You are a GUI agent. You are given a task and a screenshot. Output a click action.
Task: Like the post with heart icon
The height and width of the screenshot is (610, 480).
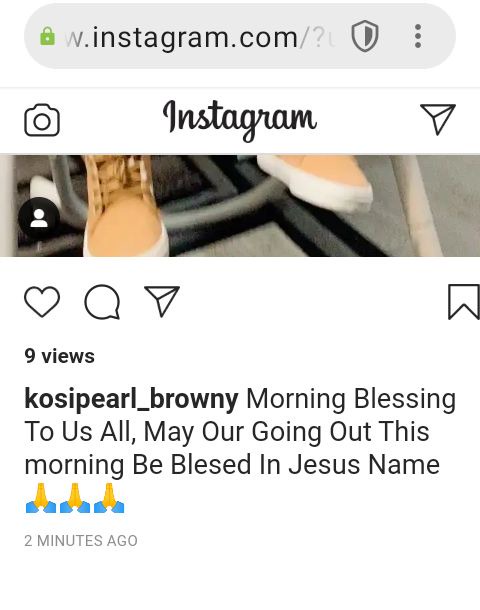(42, 302)
